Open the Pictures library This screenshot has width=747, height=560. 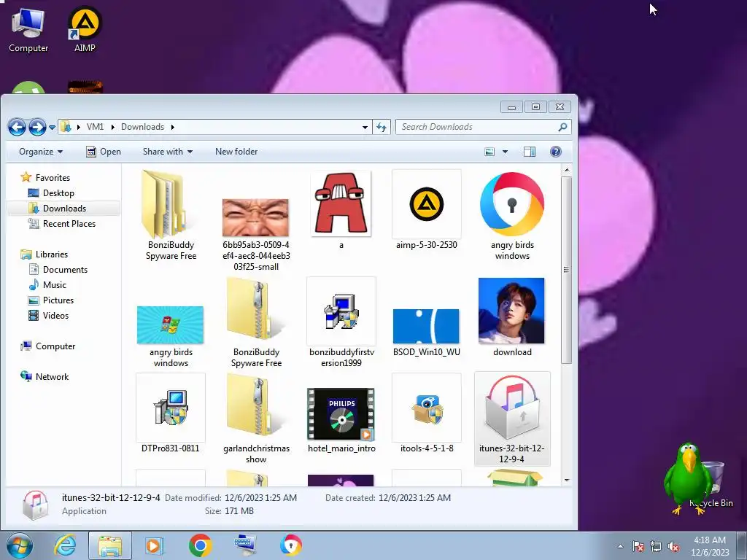(x=51, y=300)
